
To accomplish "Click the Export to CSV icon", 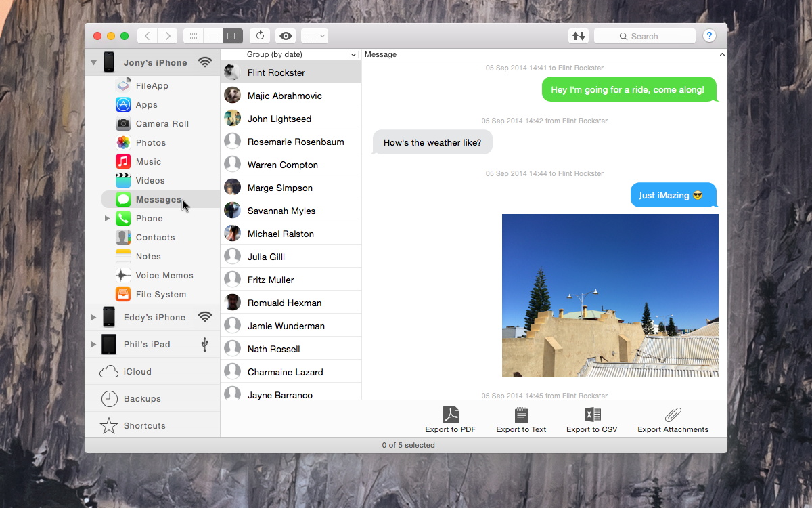I will pos(592,415).
